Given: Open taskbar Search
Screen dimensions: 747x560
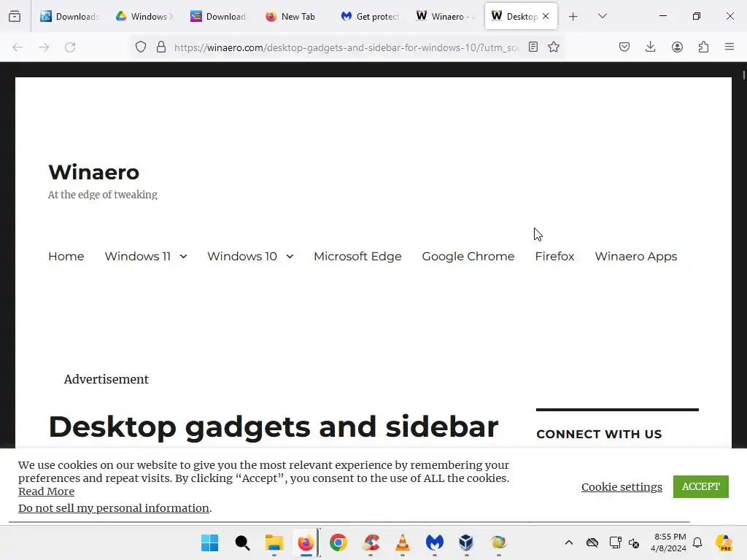Looking at the screenshot, I should [242, 542].
